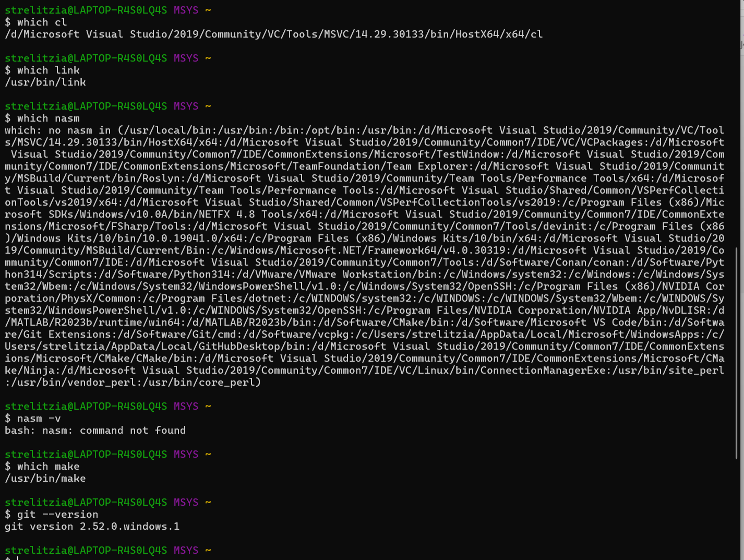Click the 'which cl' command text
This screenshot has height=560, width=744.
pyautogui.click(x=42, y=22)
